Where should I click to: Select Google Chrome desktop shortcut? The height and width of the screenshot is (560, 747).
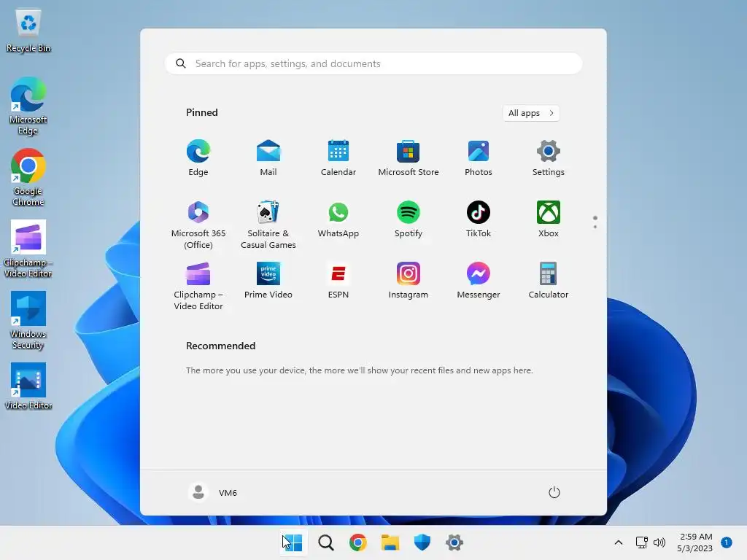click(28, 177)
